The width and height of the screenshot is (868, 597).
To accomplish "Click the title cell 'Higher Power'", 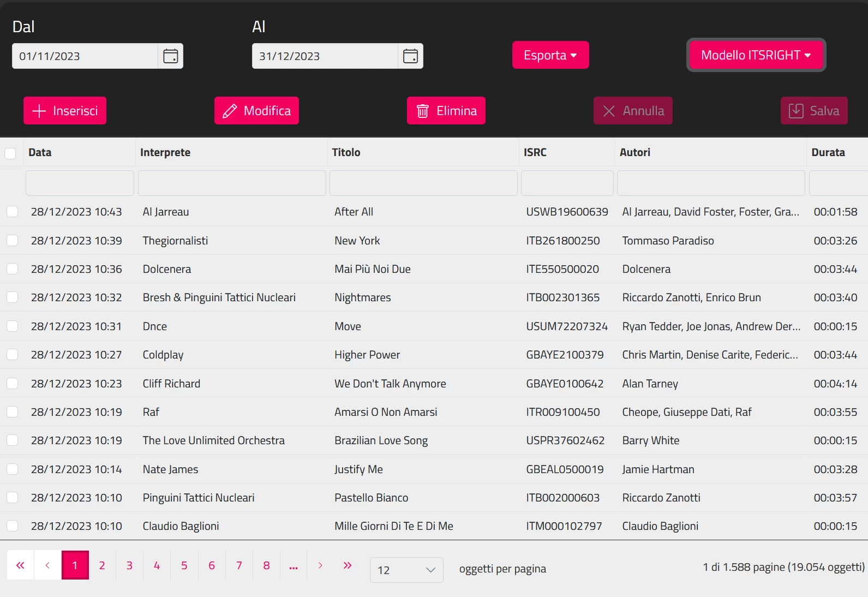I will pyautogui.click(x=367, y=355).
